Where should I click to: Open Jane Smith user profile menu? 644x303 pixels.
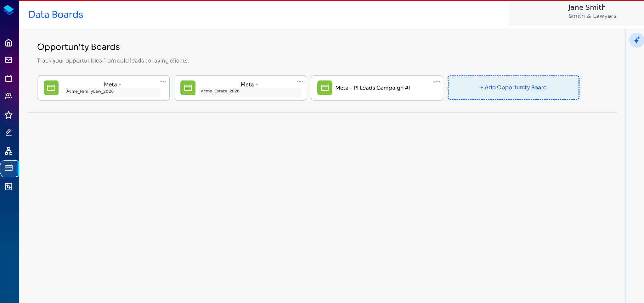point(587,7)
